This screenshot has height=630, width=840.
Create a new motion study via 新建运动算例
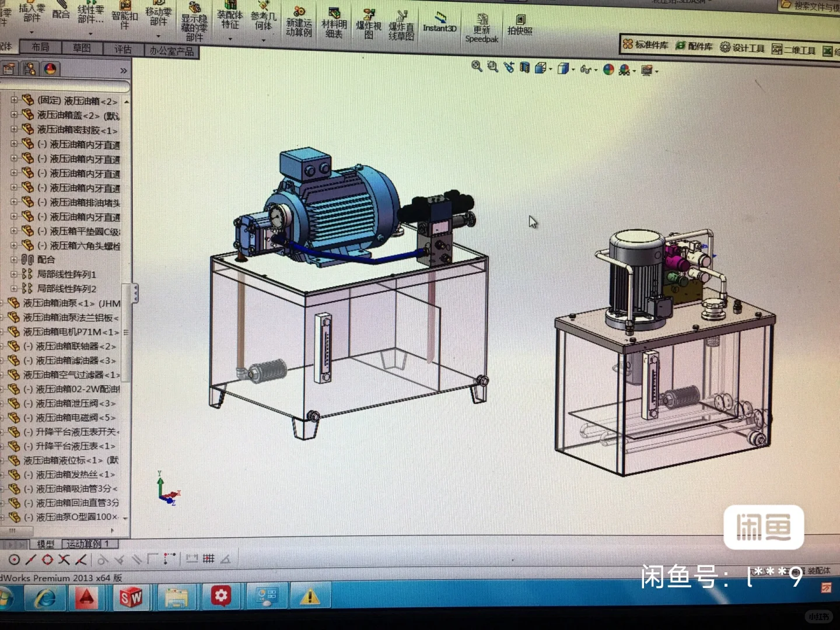pos(299,22)
